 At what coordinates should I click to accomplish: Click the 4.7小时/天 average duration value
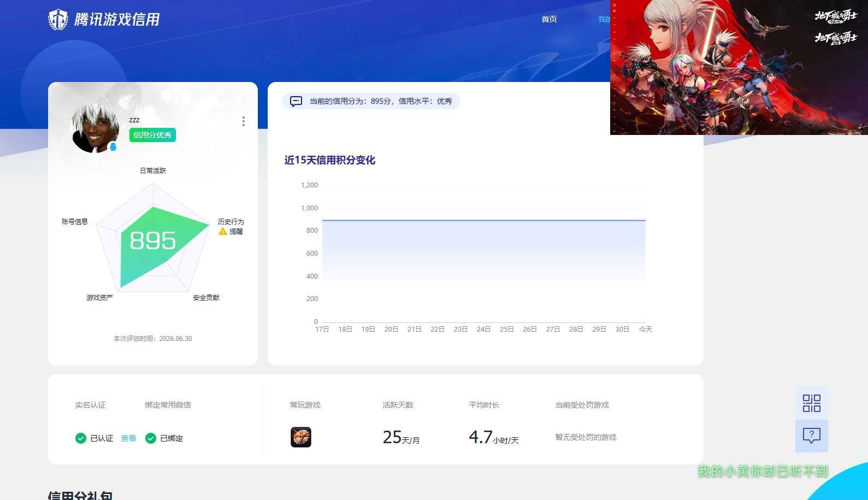click(494, 437)
